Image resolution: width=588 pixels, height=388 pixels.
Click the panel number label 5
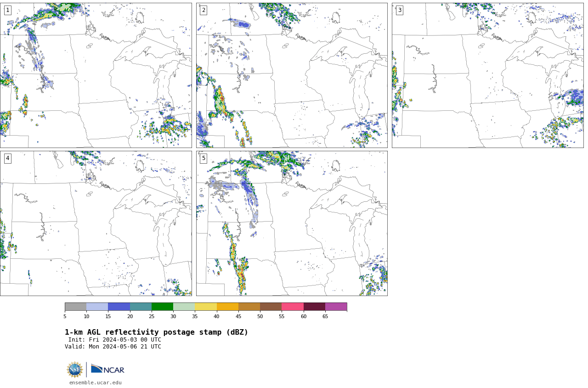pos(204,158)
